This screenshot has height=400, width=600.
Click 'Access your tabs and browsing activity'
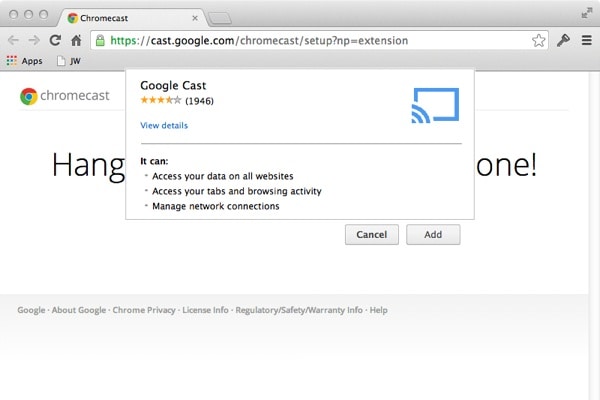coord(237,191)
